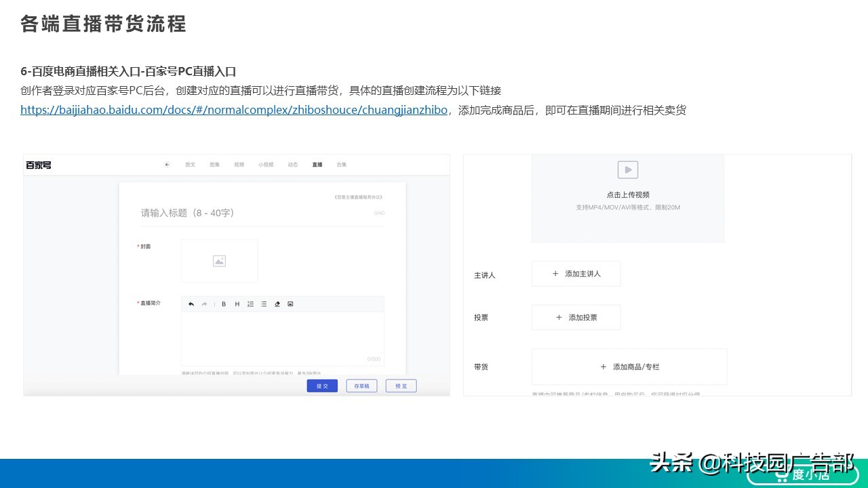Click the 存草稿 save draft button
The image size is (868, 488).
coord(361,385)
